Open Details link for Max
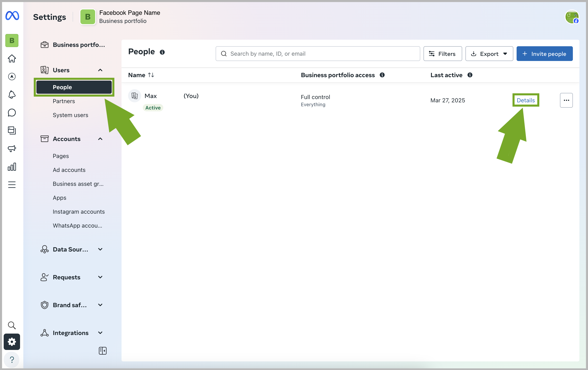The image size is (588, 370). tap(526, 100)
